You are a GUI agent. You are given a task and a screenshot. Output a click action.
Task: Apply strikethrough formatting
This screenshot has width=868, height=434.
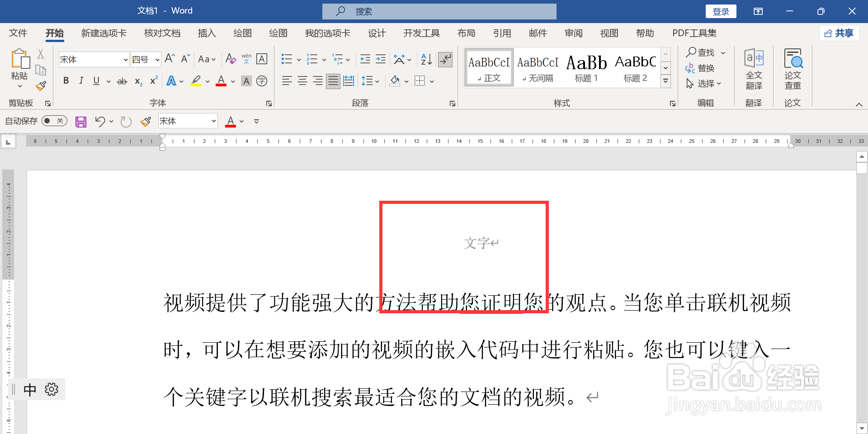[x=122, y=81]
